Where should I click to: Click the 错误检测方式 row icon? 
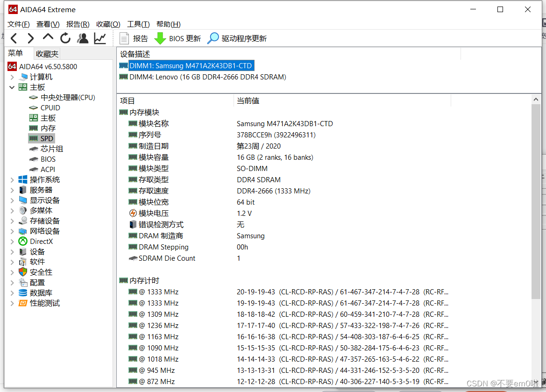click(x=133, y=224)
